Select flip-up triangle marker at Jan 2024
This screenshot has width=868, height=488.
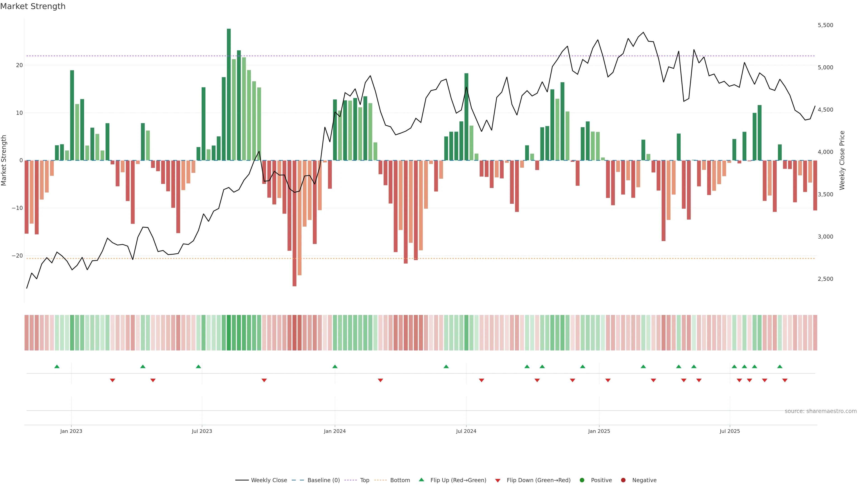point(335,366)
